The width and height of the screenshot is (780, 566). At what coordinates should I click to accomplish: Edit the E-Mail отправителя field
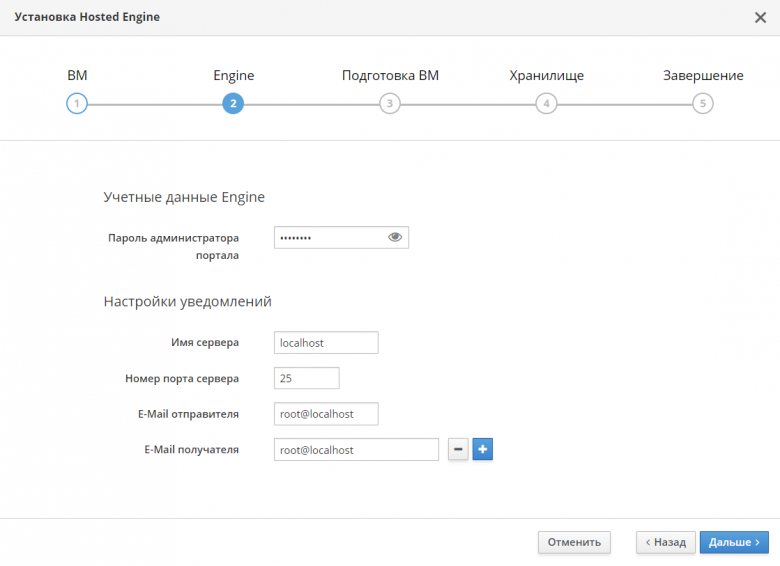(326, 414)
